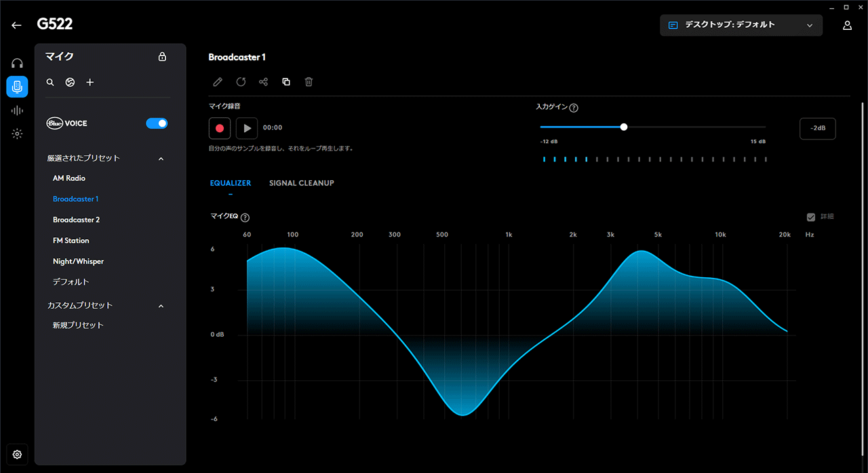Click the back arrow next to G522
Viewport: 868px width, 473px height.
pos(16,25)
